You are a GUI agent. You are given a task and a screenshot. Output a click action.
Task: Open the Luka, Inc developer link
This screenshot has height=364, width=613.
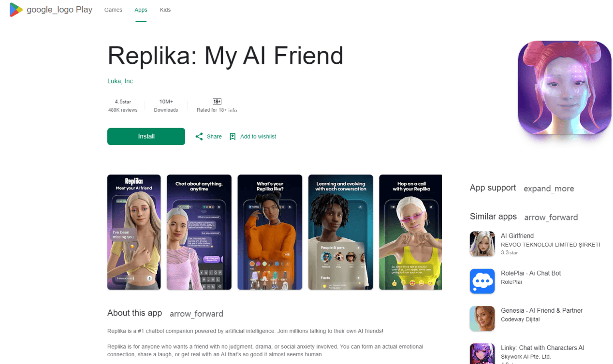[120, 81]
